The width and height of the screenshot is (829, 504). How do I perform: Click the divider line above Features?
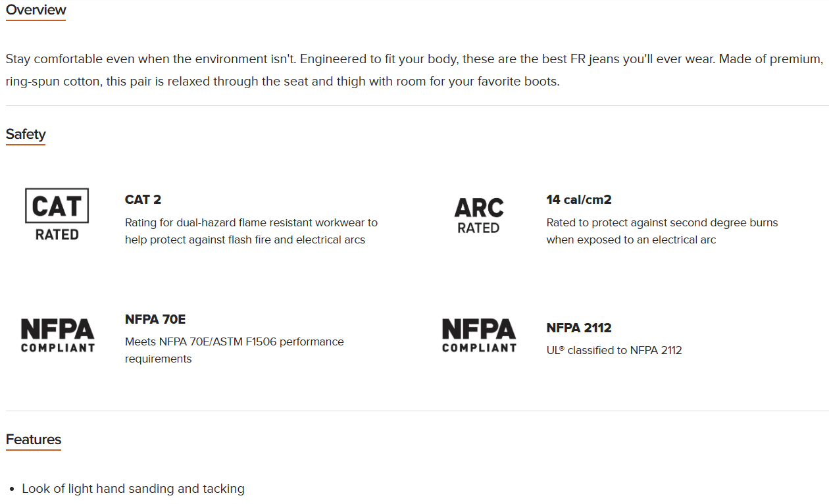(x=417, y=411)
